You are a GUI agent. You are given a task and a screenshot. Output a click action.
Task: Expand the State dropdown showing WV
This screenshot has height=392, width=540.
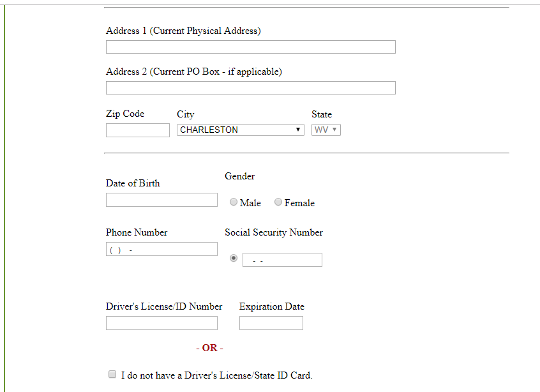[326, 130]
